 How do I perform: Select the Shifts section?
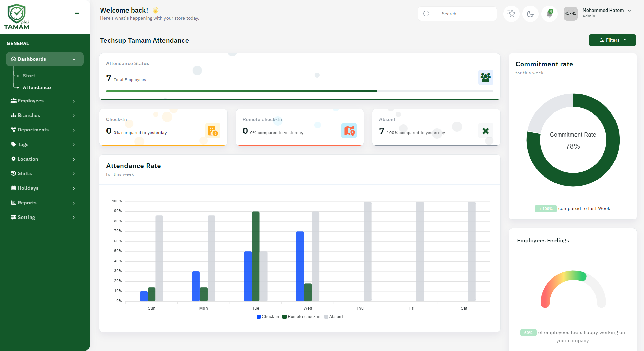click(24, 173)
